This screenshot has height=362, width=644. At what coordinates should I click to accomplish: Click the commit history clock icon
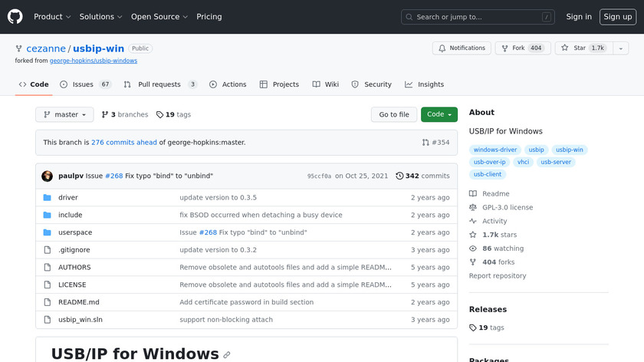(399, 176)
